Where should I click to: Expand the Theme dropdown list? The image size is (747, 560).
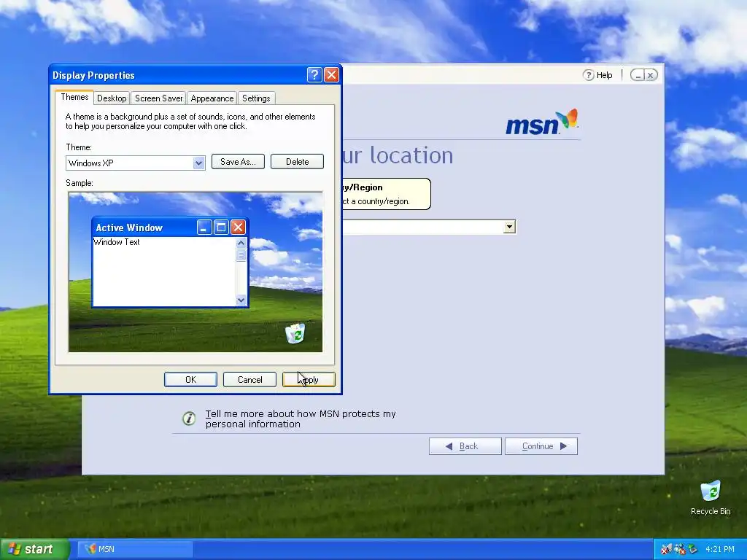198,163
